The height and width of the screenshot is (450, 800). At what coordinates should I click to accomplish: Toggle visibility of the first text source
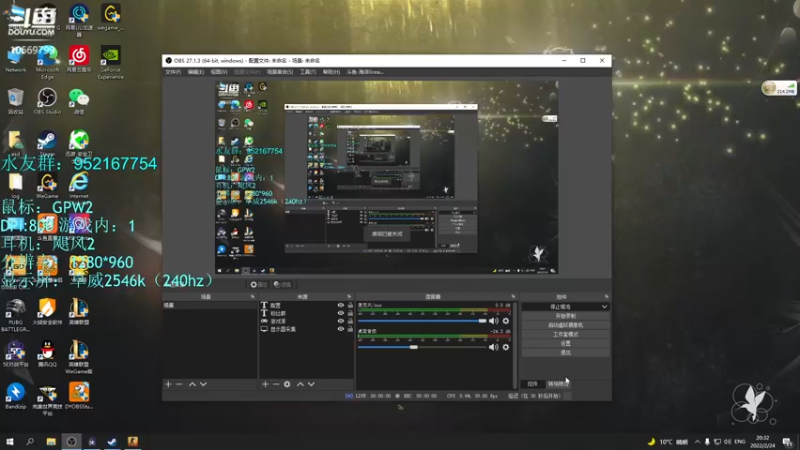point(340,305)
